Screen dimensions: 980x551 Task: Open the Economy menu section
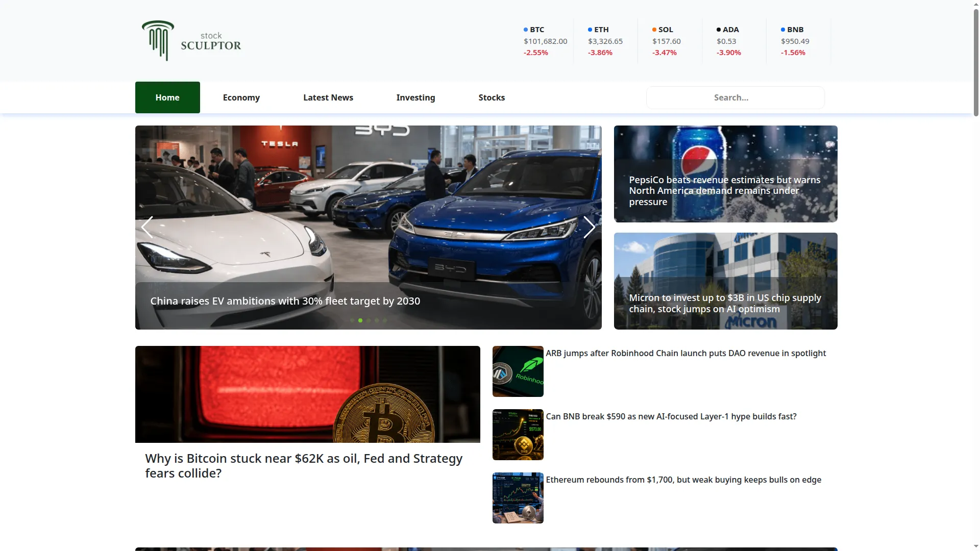(241, 97)
